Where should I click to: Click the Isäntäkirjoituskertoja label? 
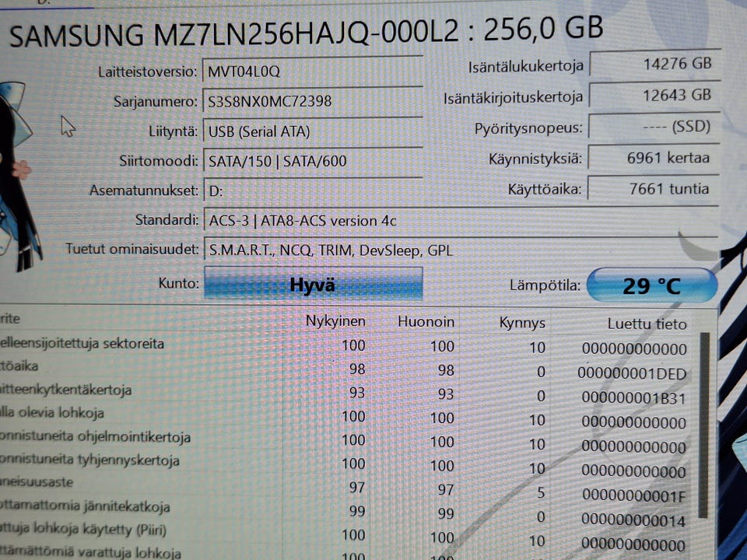[513, 98]
